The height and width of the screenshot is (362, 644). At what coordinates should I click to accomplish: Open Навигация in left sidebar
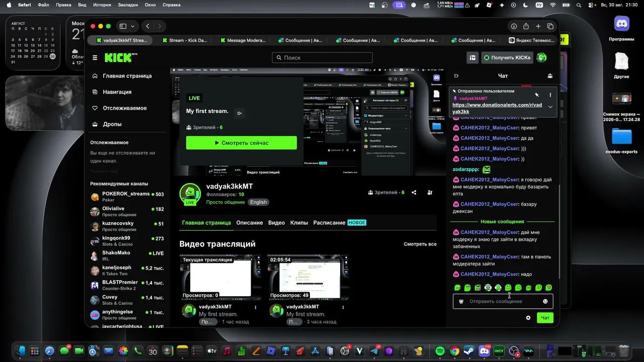tap(117, 92)
